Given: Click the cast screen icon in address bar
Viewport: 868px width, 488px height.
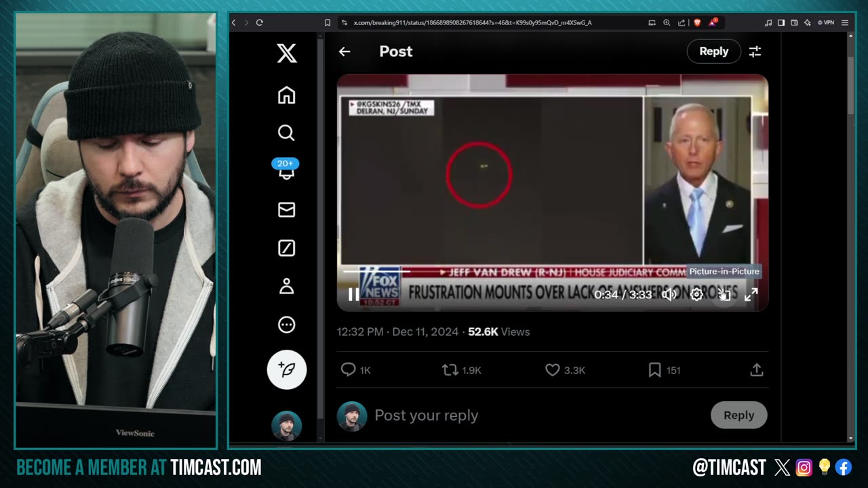Looking at the screenshot, I should [652, 22].
